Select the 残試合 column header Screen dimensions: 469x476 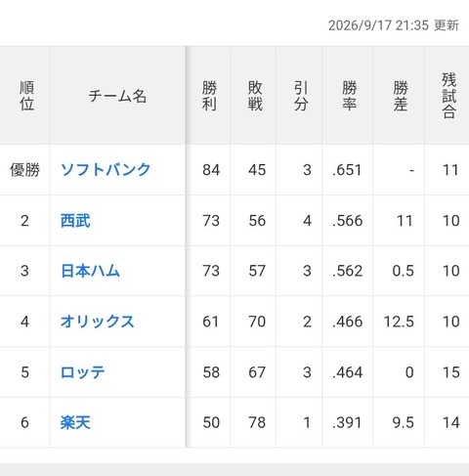pos(448,96)
